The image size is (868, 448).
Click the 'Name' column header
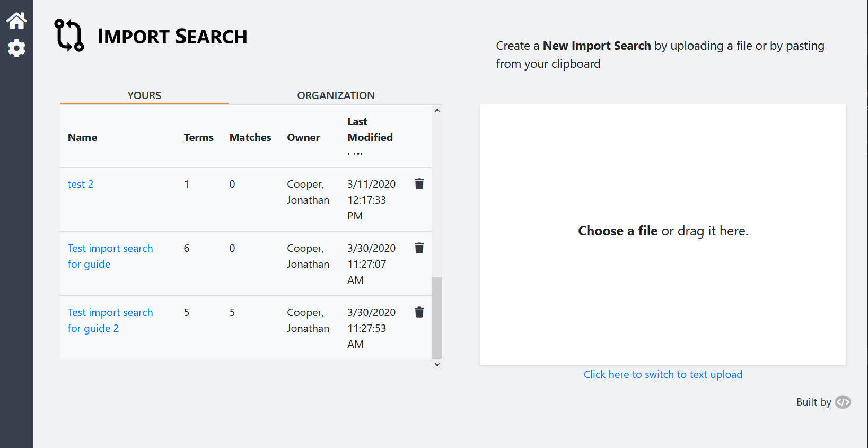coord(83,137)
